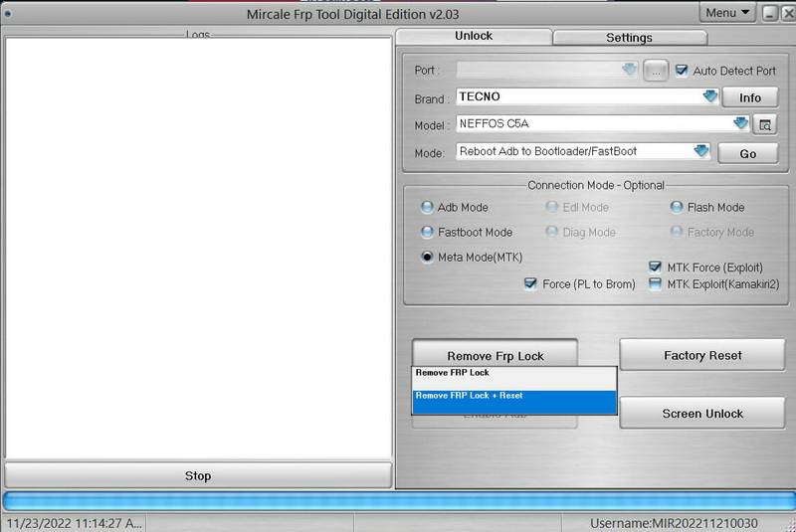The image size is (796, 532).
Task: Click the Screen Unlock button
Action: (702, 413)
